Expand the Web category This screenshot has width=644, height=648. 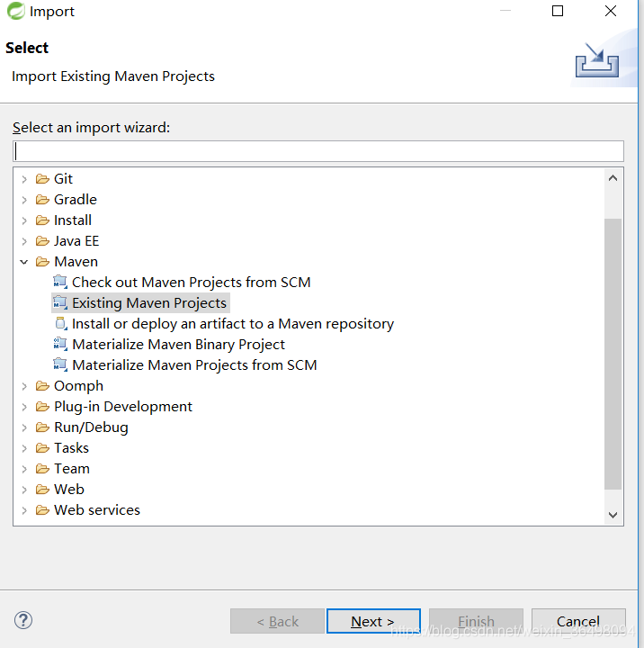[24, 490]
